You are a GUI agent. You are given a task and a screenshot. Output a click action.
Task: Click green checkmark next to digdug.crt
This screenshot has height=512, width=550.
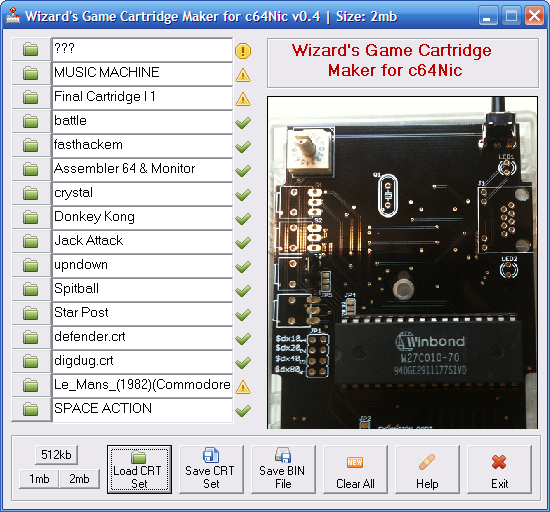coord(243,363)
